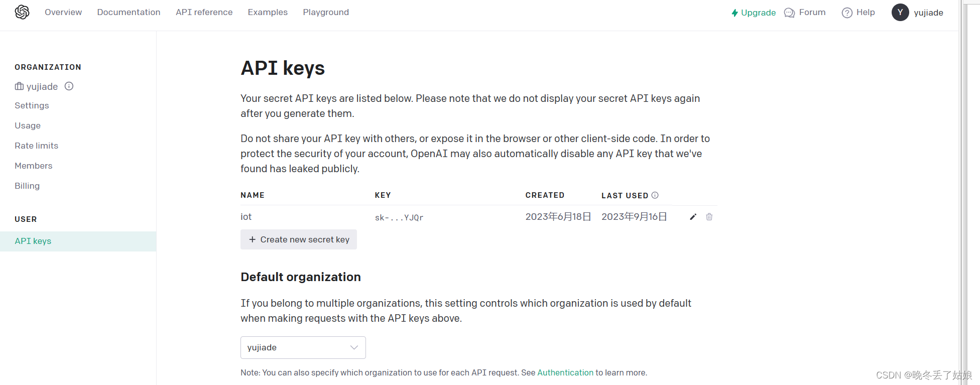Open Billing in the sidebar
980x385 pixels.
27,186
